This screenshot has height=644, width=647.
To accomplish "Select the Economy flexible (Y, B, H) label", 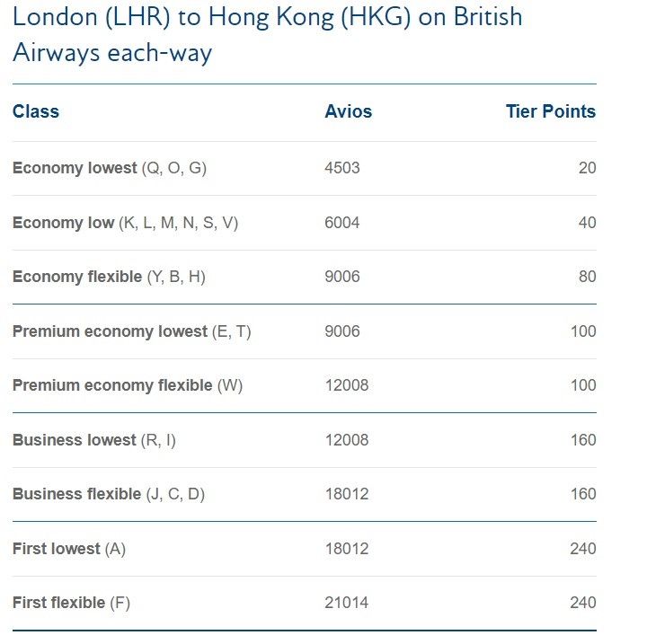I will 109,277.
